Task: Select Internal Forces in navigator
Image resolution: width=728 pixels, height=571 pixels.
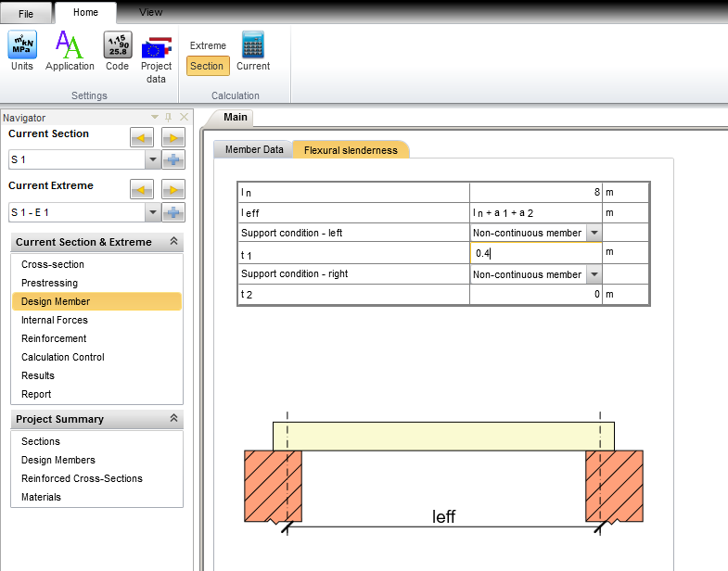Action: tap(55, 320)
